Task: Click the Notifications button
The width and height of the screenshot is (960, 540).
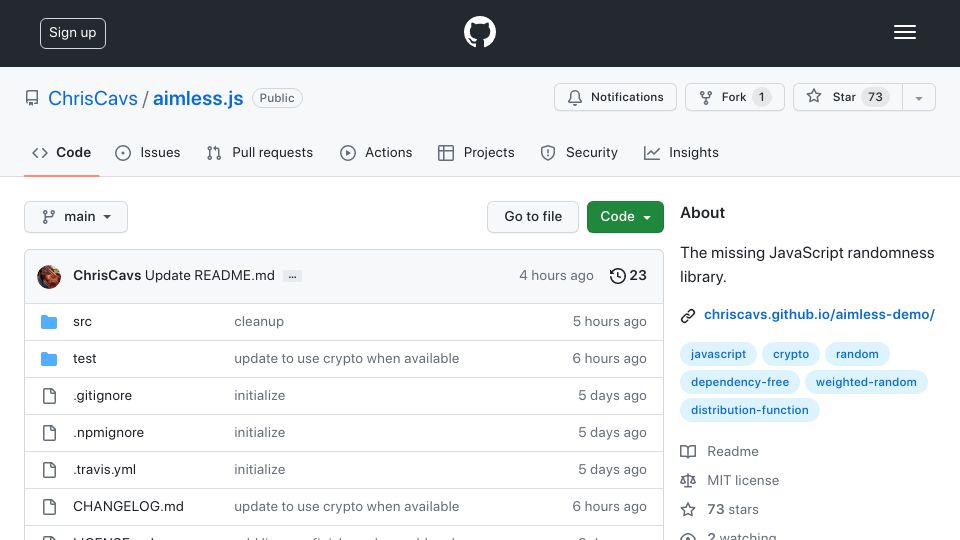Action: point(615,97)
